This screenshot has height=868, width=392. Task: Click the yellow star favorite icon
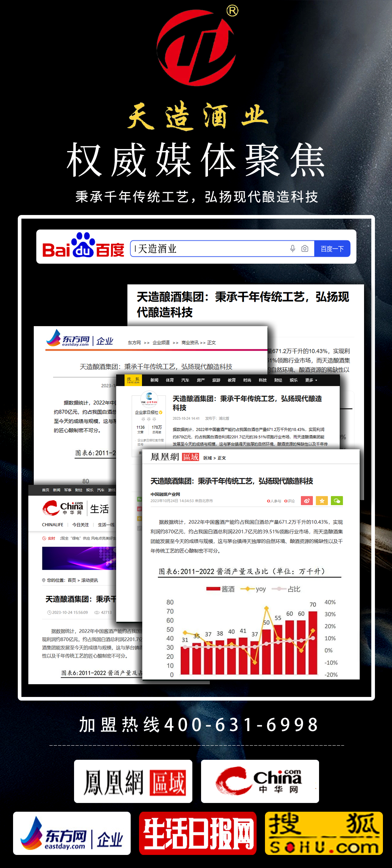tap(322, 501)
